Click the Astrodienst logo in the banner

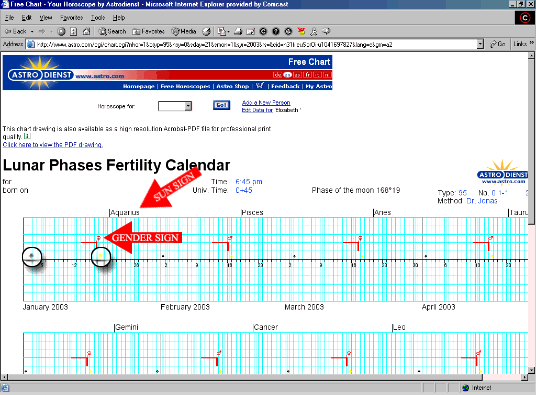coord(41,74)
